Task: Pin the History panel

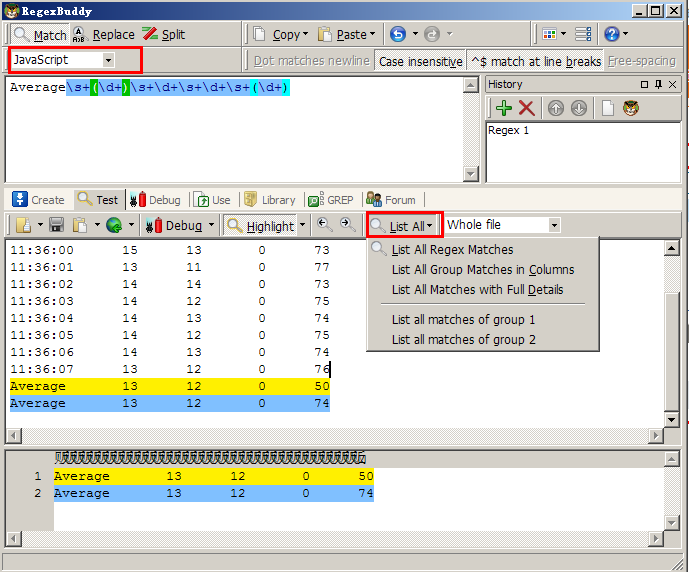Action: click(658, 84)
